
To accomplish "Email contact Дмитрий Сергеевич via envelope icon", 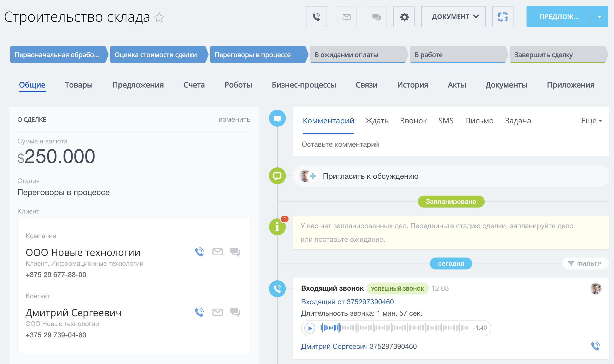I will pyautogui.click(x=217, y=312).
